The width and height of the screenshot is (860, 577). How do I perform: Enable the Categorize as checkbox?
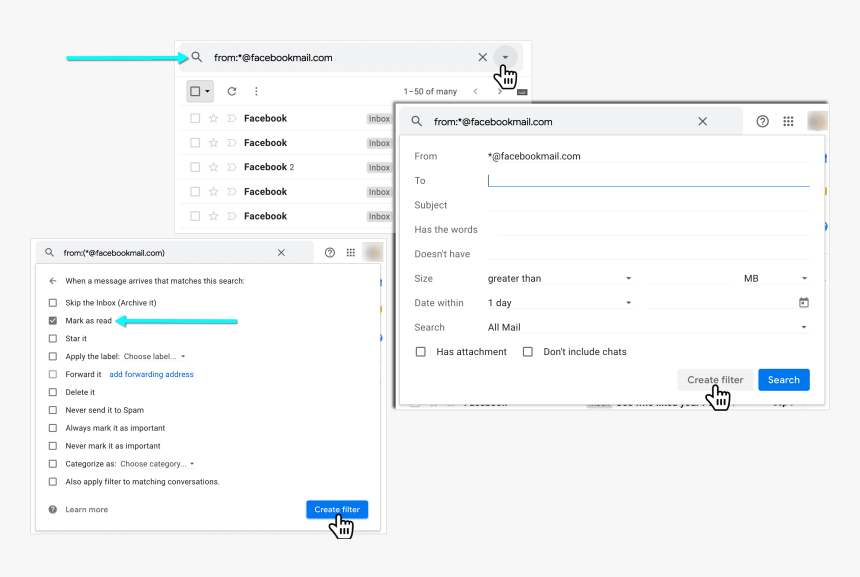tap(53, 463)
